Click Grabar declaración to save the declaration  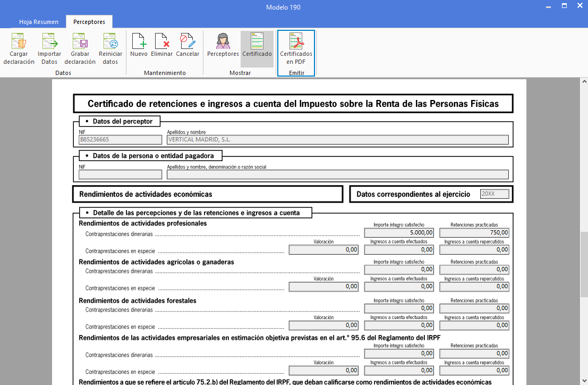[80, 48]
